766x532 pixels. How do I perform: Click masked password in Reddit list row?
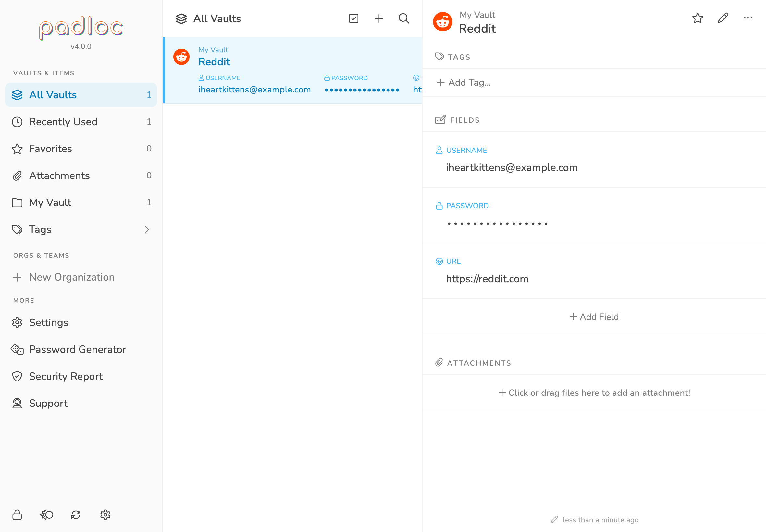tap(362, 90)
